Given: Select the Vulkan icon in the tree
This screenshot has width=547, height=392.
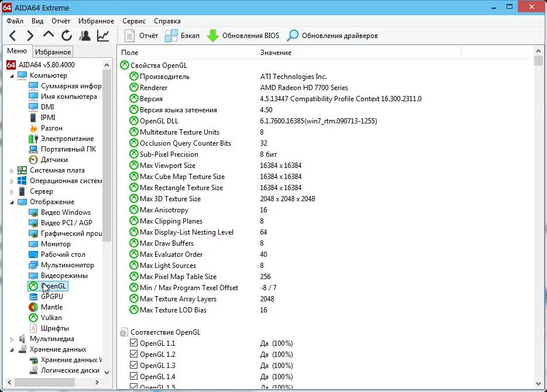Looking at the screenshot, I should click(x=33, y=318).
